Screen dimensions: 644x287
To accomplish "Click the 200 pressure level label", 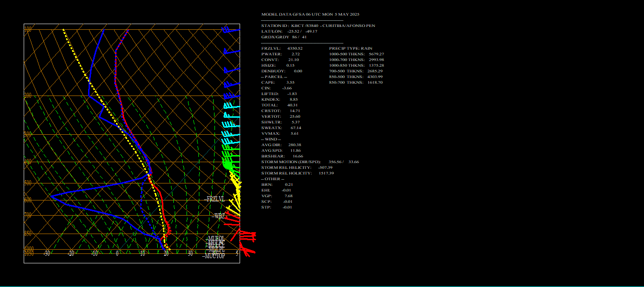I will [27, 96].
